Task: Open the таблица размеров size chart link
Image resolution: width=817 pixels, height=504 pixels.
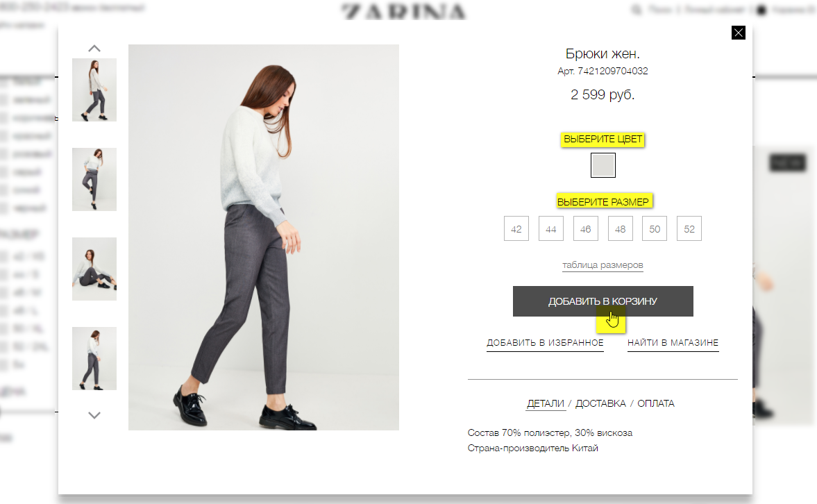Action: click(603, 264)
